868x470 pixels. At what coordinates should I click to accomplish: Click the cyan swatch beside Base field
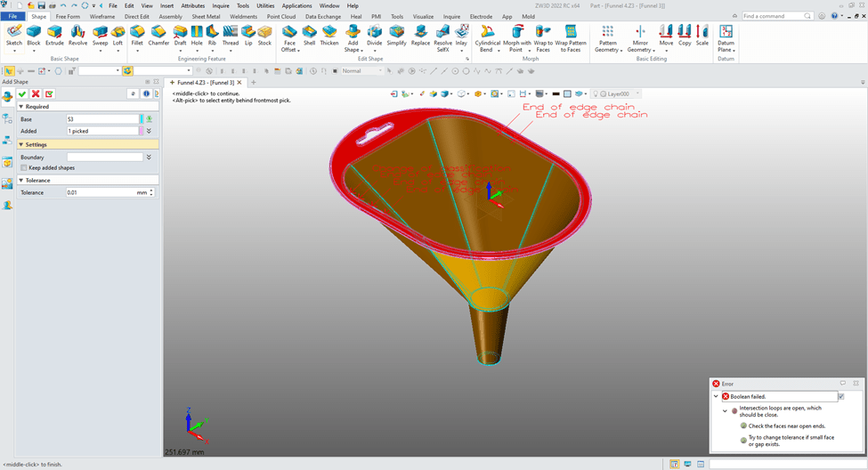[140, 118]
